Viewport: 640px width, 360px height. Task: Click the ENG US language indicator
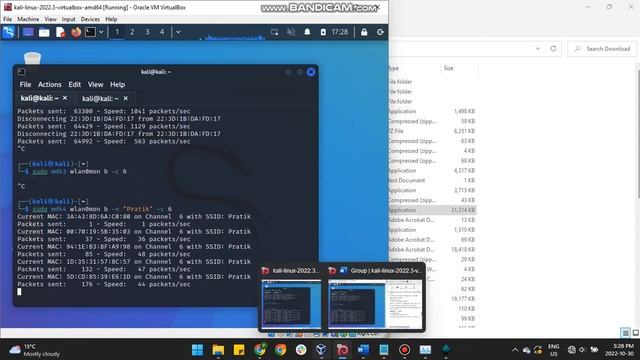pyautogui.click(x=553, y=350)
